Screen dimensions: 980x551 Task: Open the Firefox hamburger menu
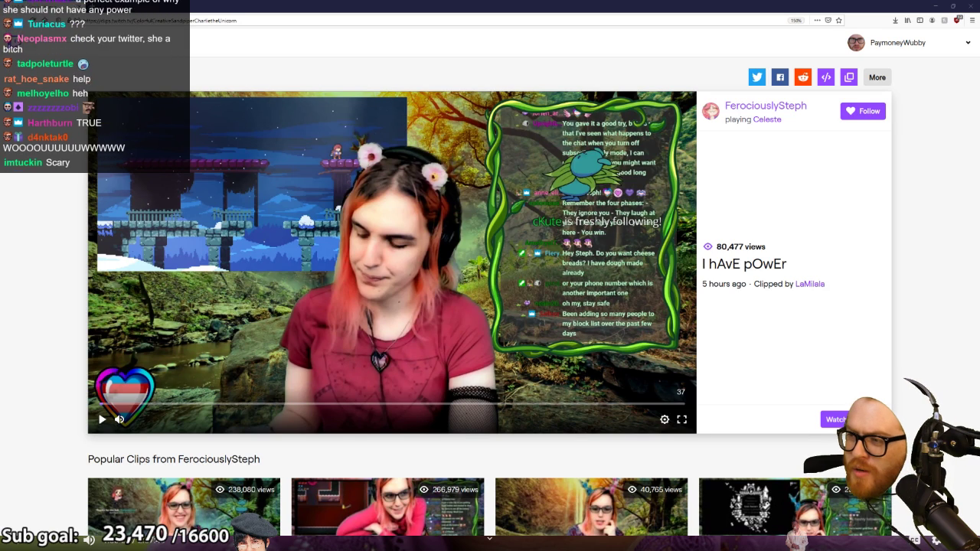click(972, 21)
